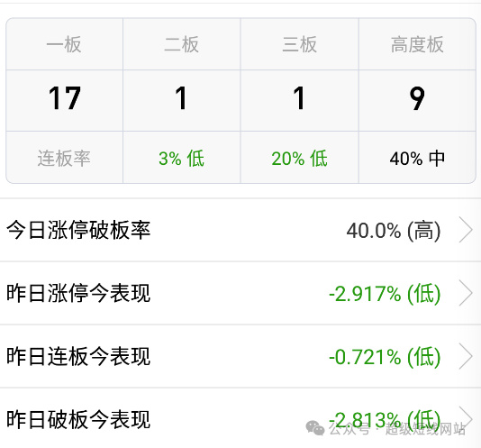481x448 pixels.
Task: Open the 高度板 count cell showing 9
Action: (x=417, y=98)
